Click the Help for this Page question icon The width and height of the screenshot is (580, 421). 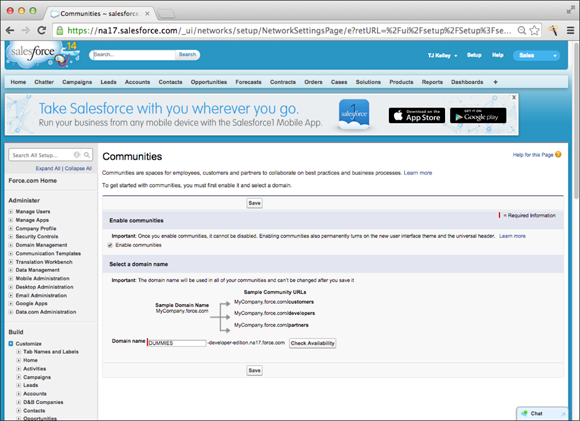[x=558, y=154]
